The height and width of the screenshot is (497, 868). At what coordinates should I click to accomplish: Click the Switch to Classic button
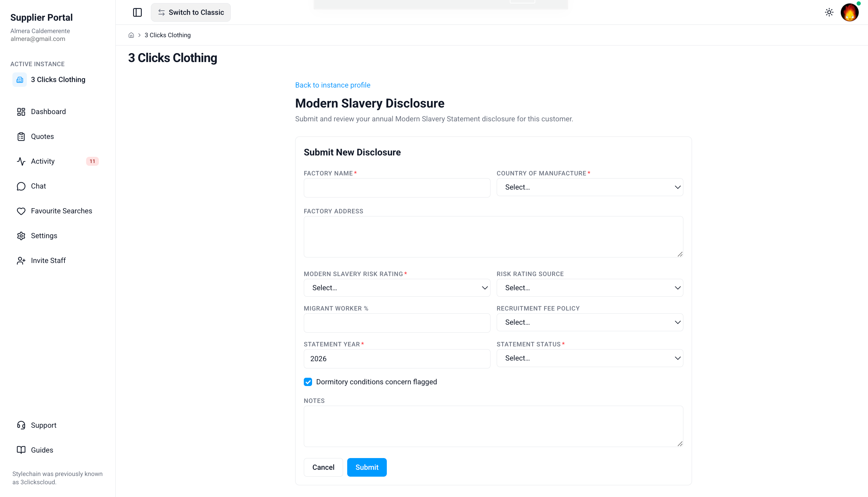[x=191, y=12]
